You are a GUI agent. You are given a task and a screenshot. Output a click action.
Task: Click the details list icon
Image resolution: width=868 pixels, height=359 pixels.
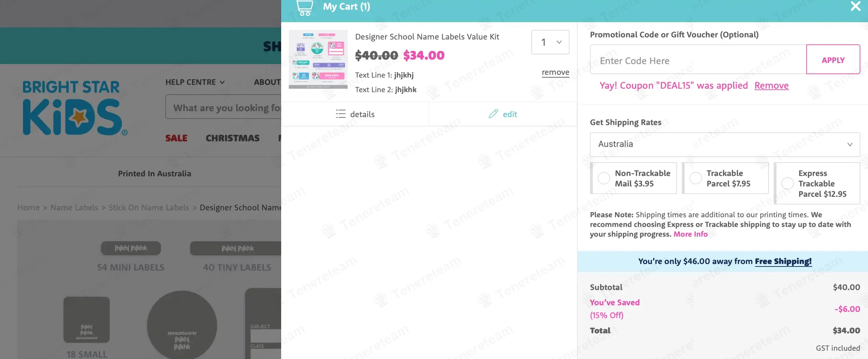[341, 114]
